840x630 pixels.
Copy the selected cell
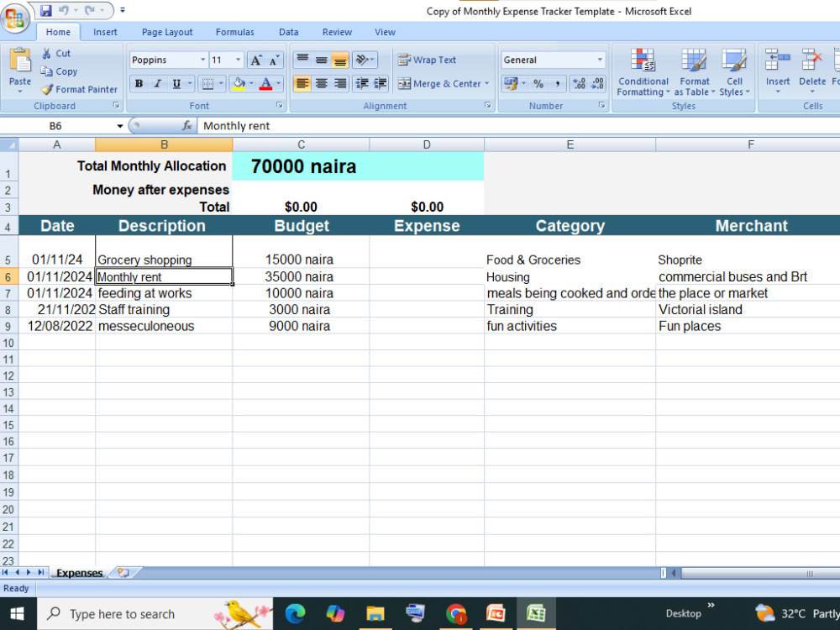pyautogui.click(x=59, y=71)
